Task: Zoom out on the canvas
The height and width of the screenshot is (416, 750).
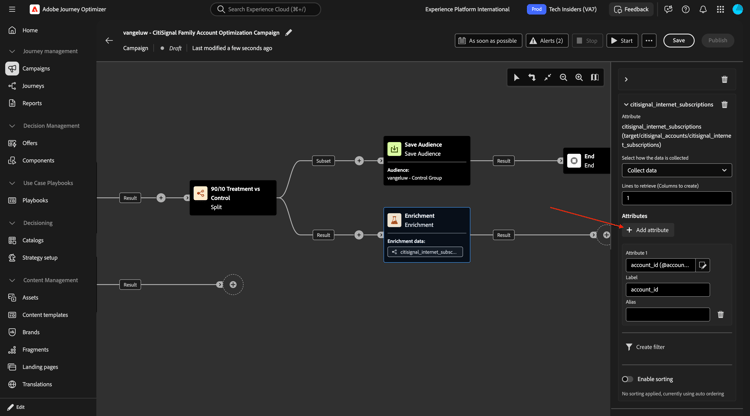Action: coord(563,77)
